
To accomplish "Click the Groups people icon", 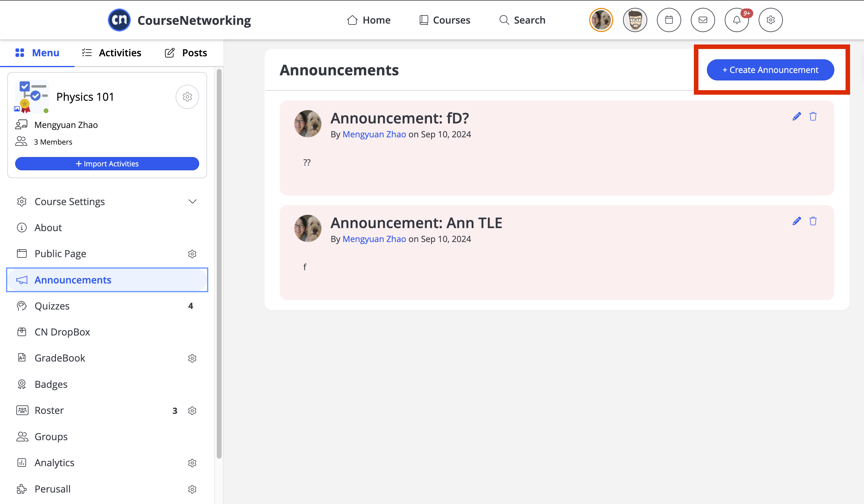I will (x=22, y=437).
